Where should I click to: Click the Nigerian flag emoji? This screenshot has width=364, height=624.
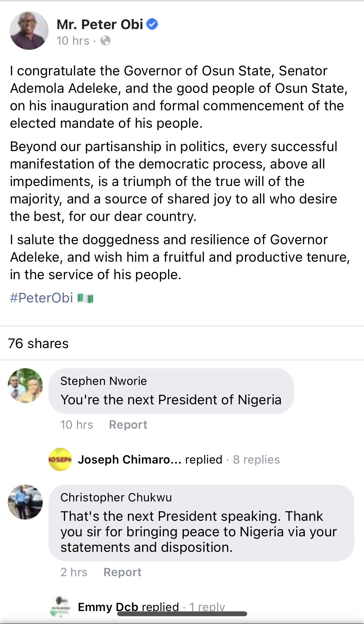(86, 298)
